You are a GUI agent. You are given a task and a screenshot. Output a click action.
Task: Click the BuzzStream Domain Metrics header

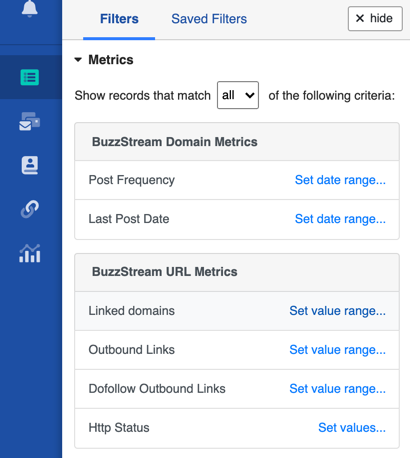tap(237, 142)
